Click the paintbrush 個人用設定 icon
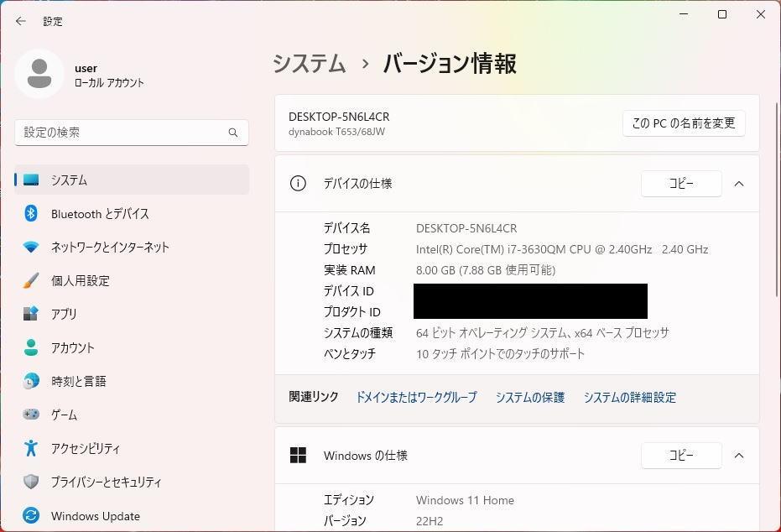781x532 pixels. (31, 280)
